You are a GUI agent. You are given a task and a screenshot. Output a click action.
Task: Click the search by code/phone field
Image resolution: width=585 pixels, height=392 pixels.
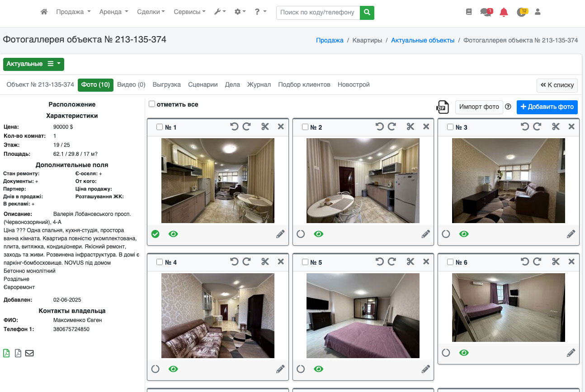point(318,12)
